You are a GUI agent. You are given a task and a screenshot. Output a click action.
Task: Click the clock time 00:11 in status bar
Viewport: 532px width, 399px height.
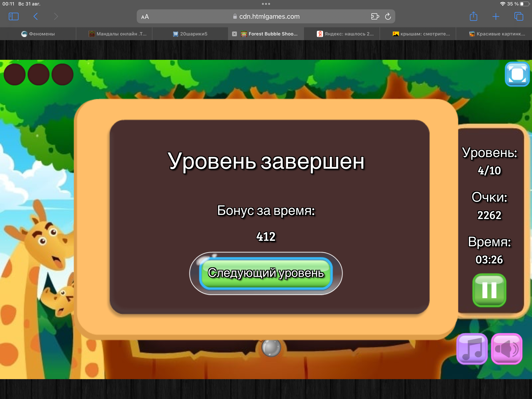tap(8, 4)
